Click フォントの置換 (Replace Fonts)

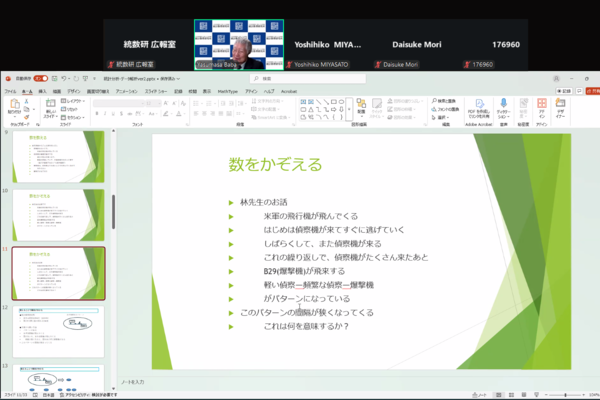point(445,109)
